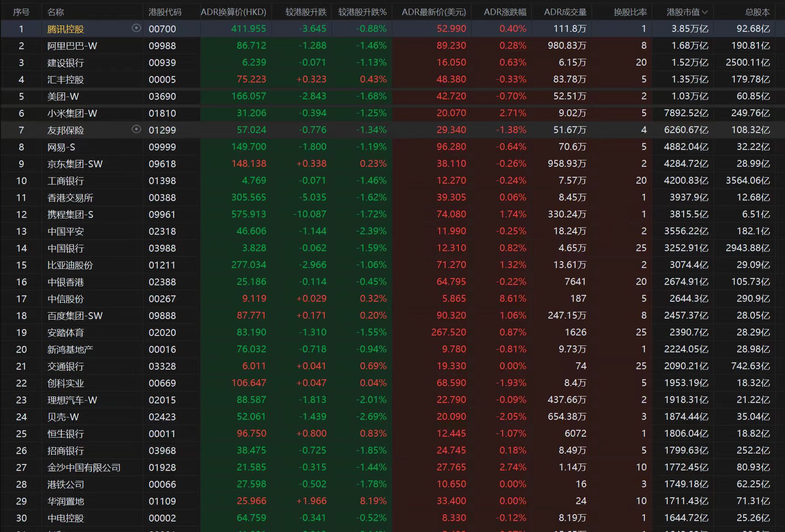
Task: Click 安踏体育 in the name column
Action: [66, 333]
